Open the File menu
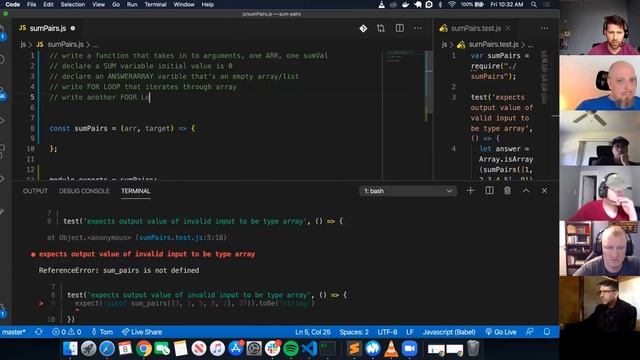 coord(31,4)
